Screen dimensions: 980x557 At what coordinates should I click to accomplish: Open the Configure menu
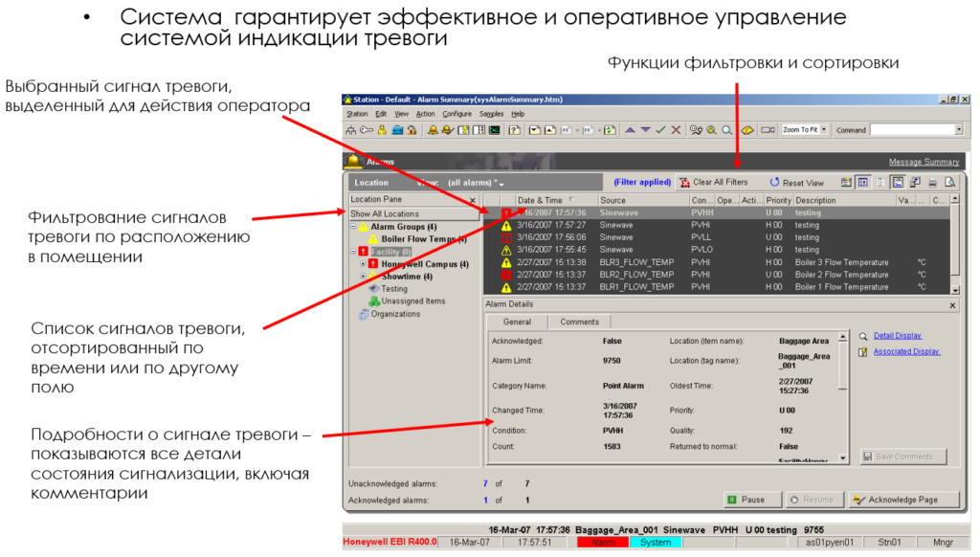[457, 113]
